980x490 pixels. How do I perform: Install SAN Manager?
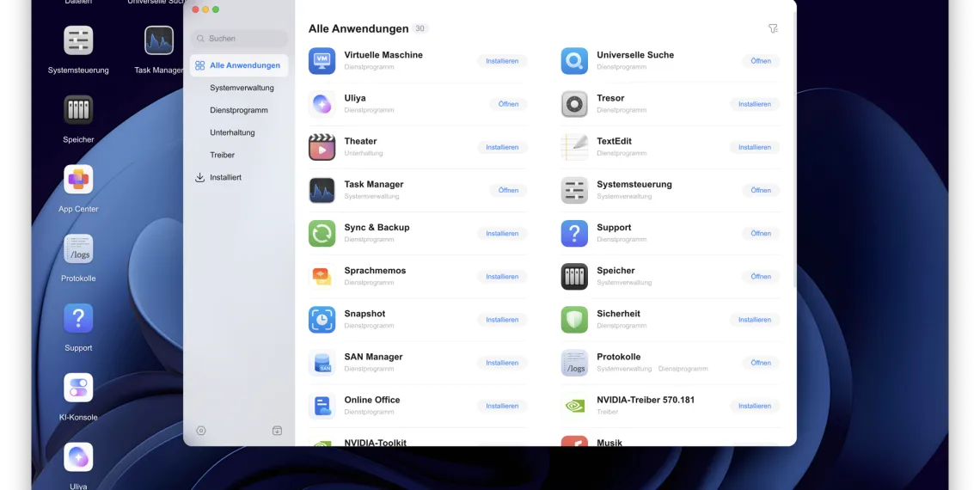tap(502, 363)
